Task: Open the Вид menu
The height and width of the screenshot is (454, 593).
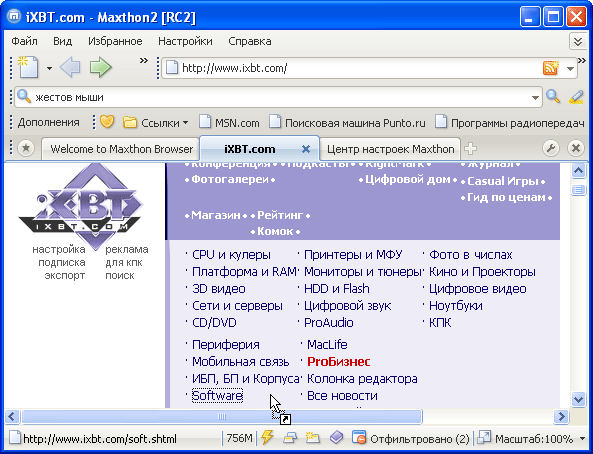Action: pyautogui.click(x=62, y=41)
